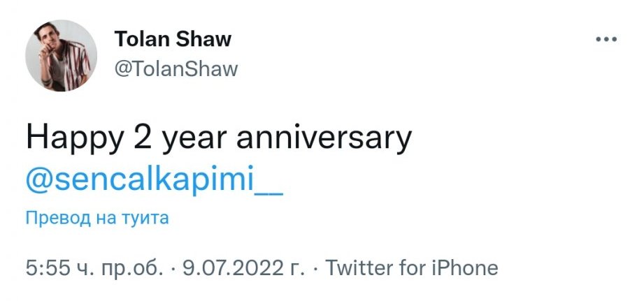Open the @sencalkapimi__ mention
644x301 pixels.
154,179
